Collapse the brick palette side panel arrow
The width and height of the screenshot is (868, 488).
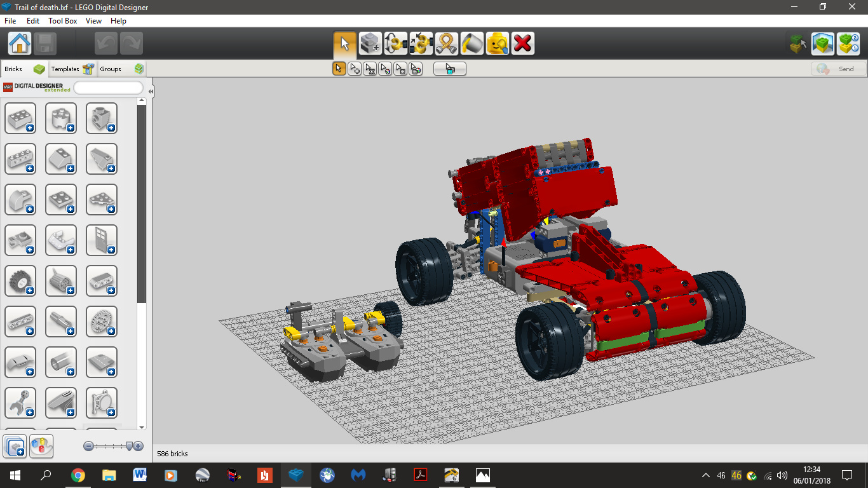[151, 91]
